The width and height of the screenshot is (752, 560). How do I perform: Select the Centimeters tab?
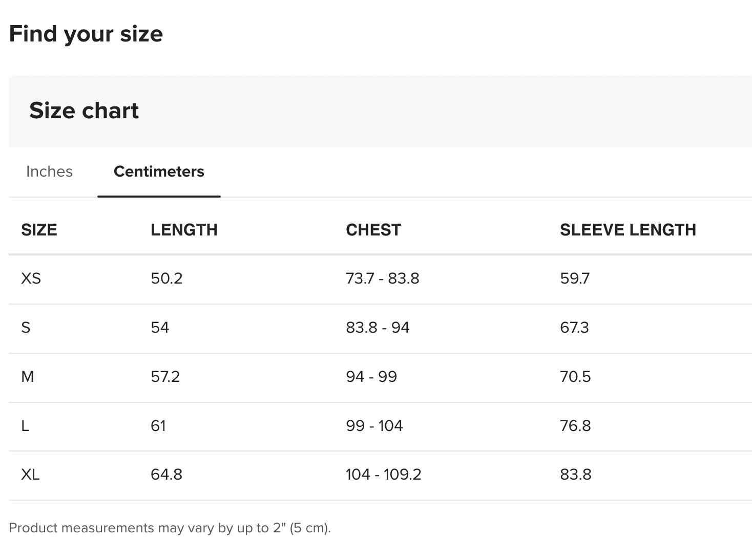(159, 171)
